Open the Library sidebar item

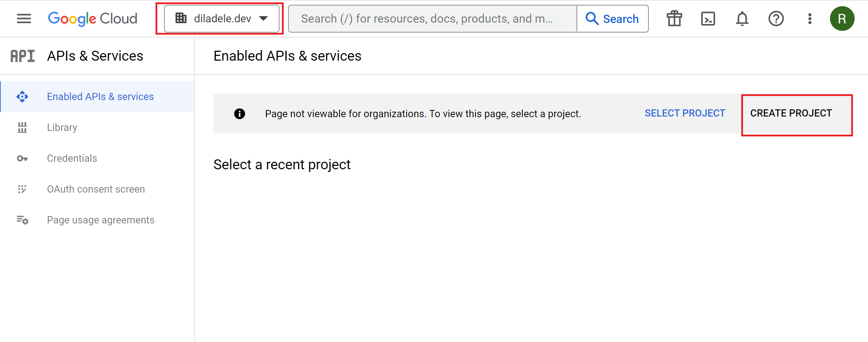click(98, 127)
